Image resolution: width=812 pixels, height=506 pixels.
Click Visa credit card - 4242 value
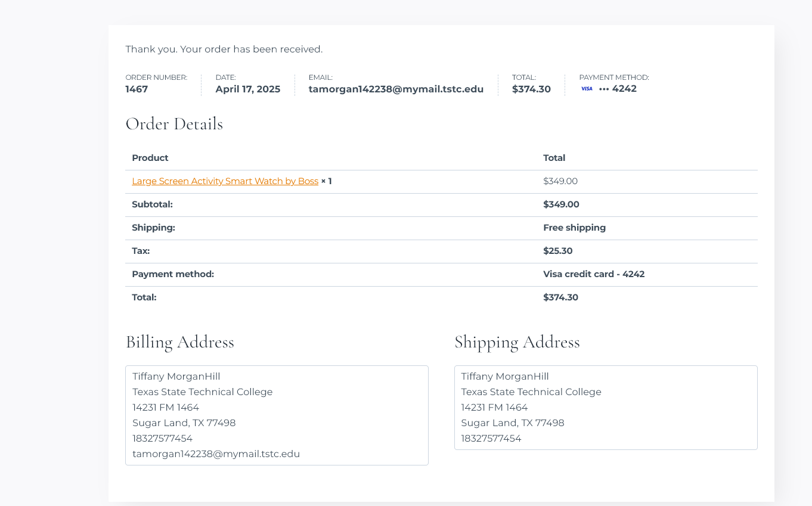[x=594, y=274]
